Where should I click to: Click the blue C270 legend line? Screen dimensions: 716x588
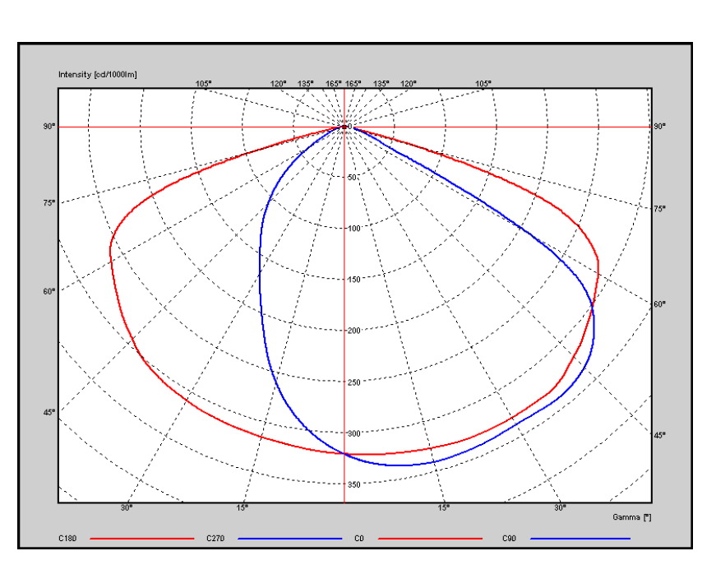(x=290, y=539)
